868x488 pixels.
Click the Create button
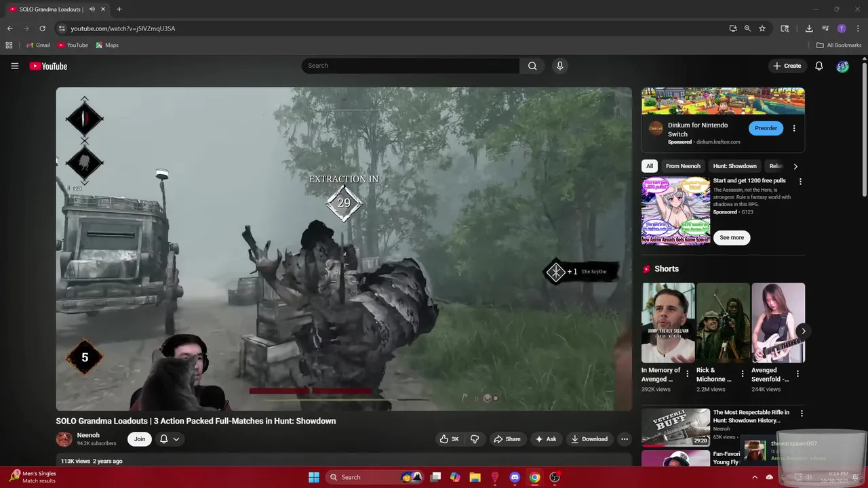coord(787,66)
